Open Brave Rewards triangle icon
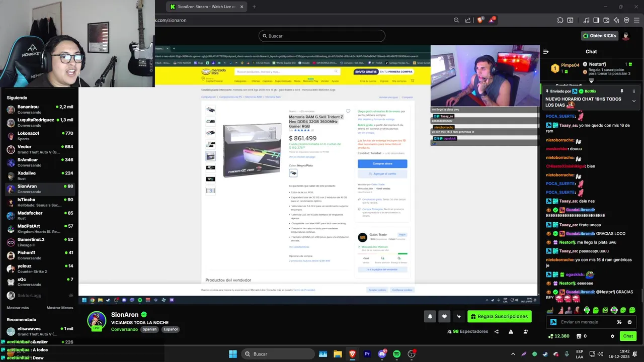This screenshot has width=644, height=362. point(492,20)
